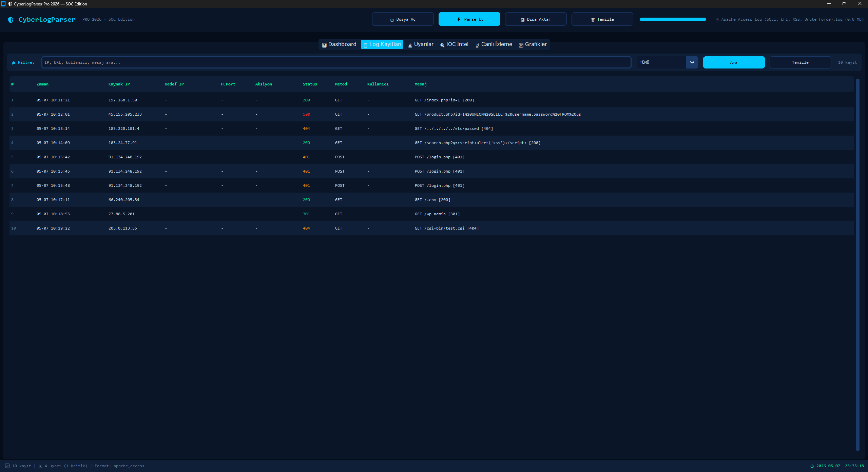This screenshot has width=868, height=472.
Task: Click the Dosya Aç button
Action: (403, 19)
